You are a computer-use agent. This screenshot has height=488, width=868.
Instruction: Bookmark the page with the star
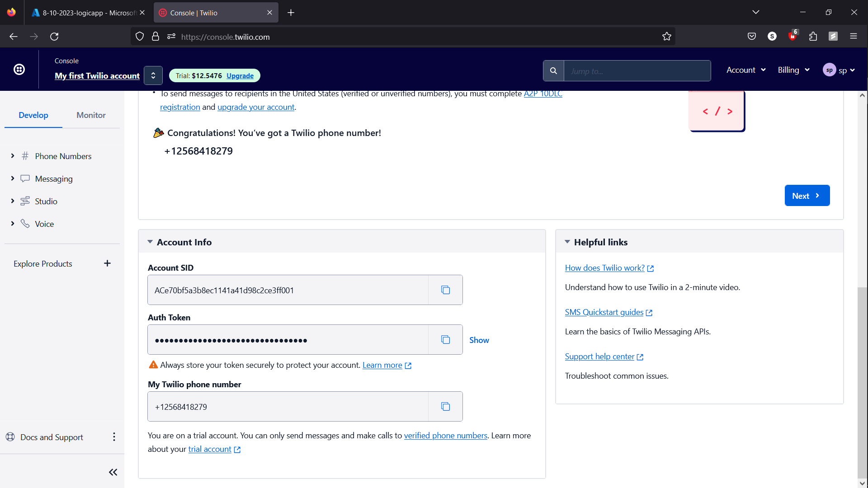(x=667, y=36)
